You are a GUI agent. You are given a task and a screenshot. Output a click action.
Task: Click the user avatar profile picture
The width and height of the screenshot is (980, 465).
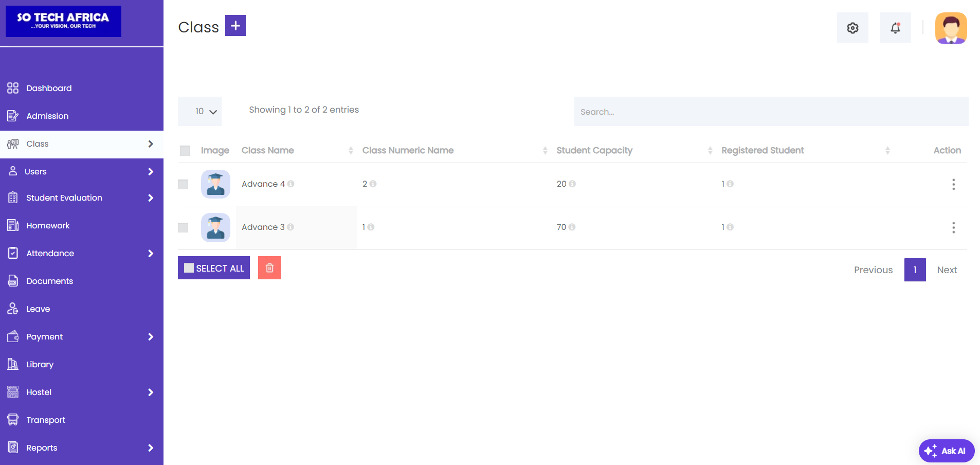951,28
